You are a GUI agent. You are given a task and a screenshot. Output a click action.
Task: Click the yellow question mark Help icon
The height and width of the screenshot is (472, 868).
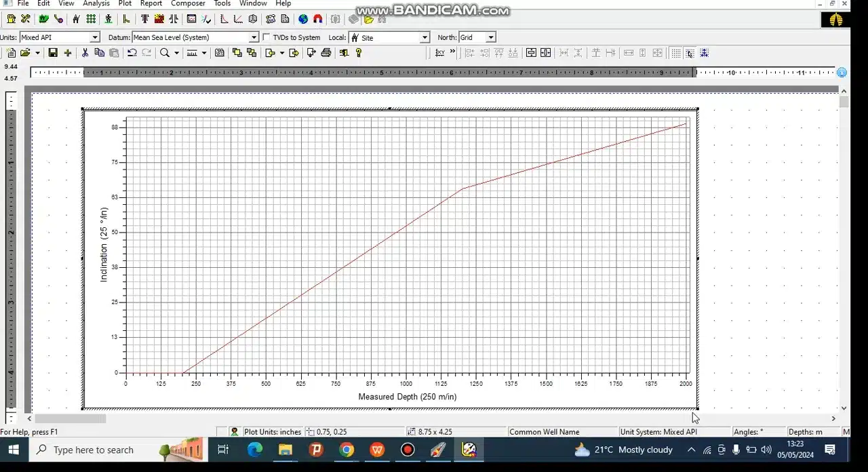[x=359, y=53]
